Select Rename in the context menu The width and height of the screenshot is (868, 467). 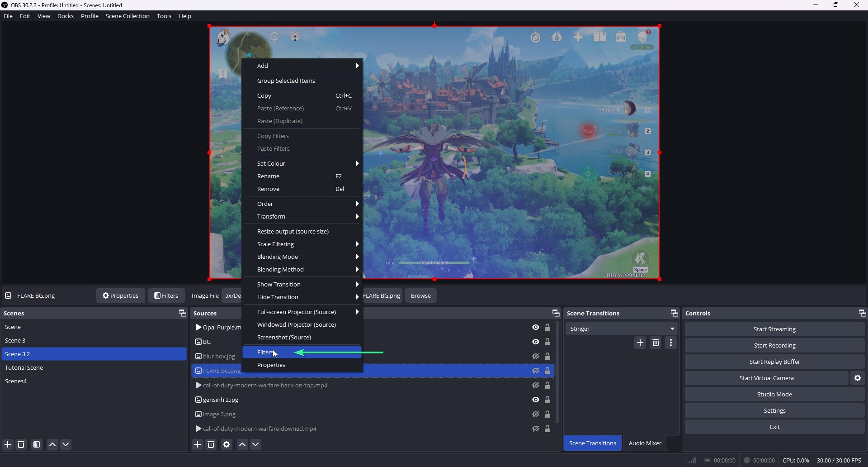302,176
